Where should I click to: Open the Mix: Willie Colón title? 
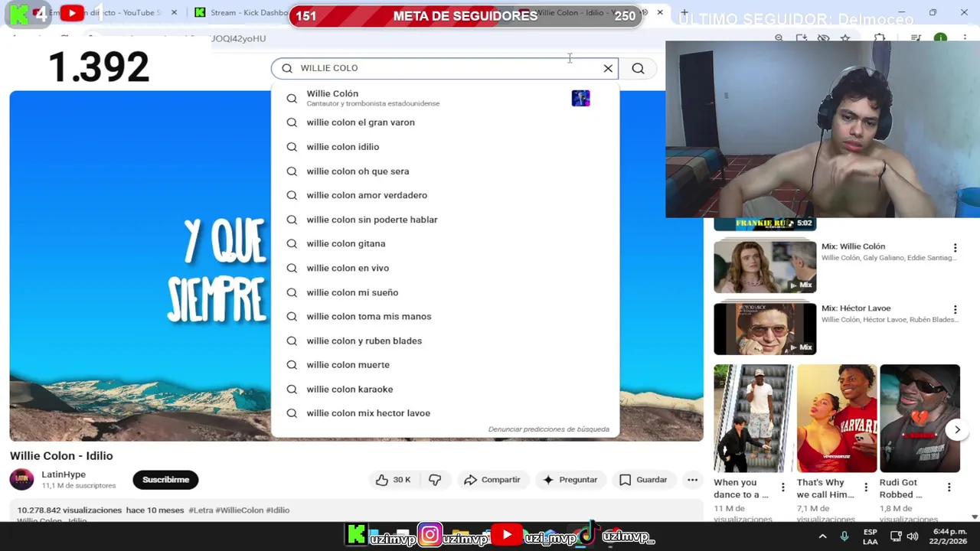pos(853,246)
